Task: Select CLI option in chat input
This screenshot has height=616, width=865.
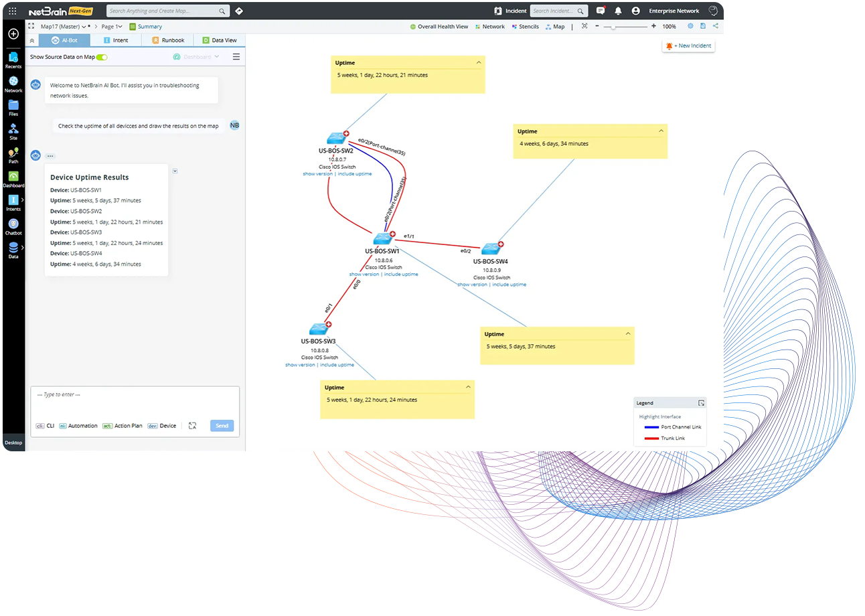Action: pos(46,426)
